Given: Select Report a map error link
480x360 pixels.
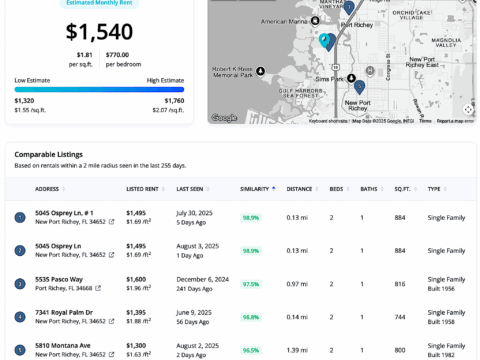Looking at the screenshot, I should (x=455, y=121).
